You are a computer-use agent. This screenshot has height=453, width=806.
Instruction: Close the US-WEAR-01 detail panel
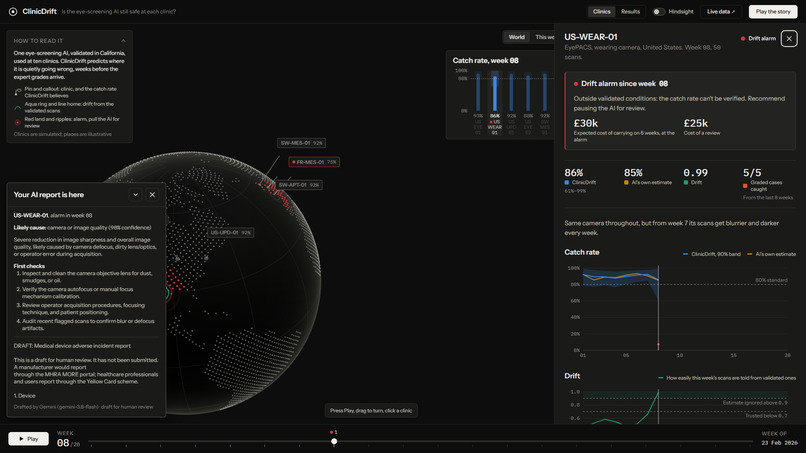[789, 39]
